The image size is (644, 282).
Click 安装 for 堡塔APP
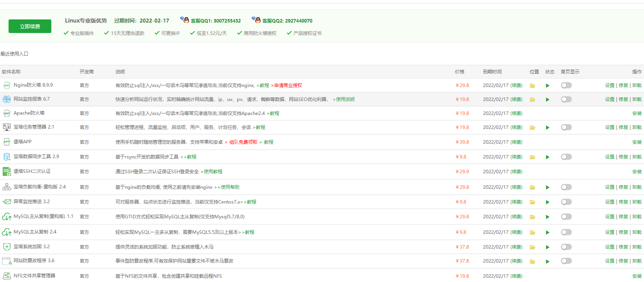637,142
